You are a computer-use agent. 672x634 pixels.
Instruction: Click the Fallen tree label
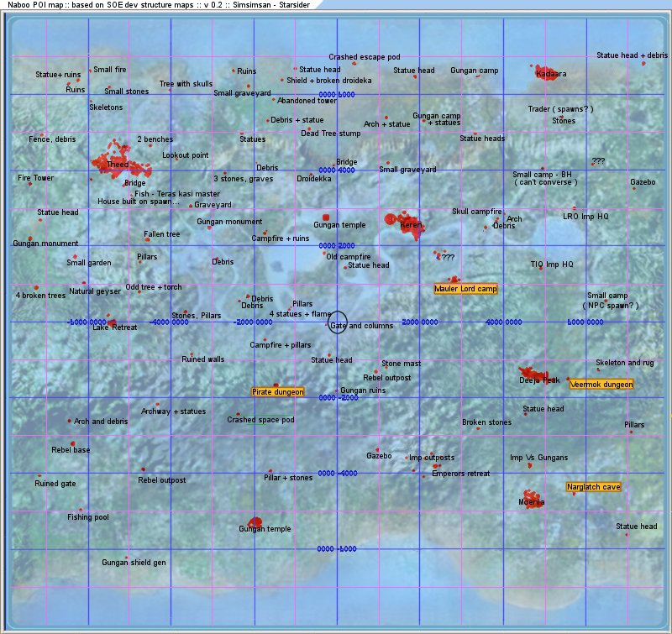[161, 234]
